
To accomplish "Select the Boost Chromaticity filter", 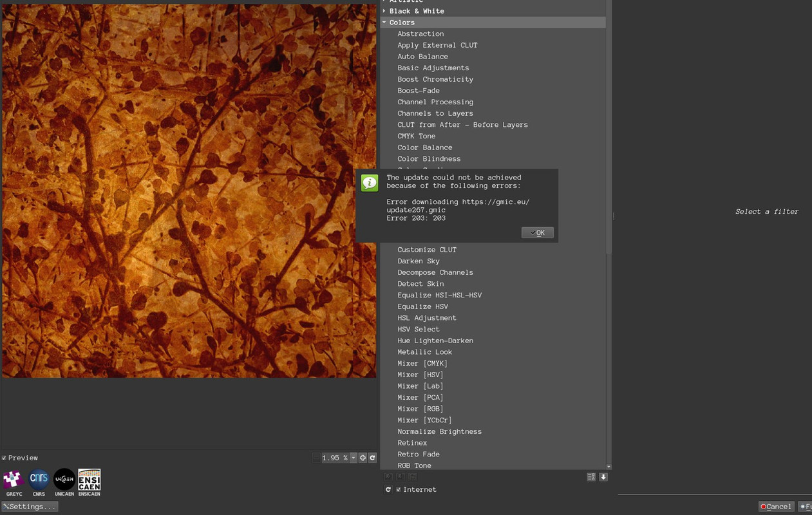I will click(x=435, y=79).
